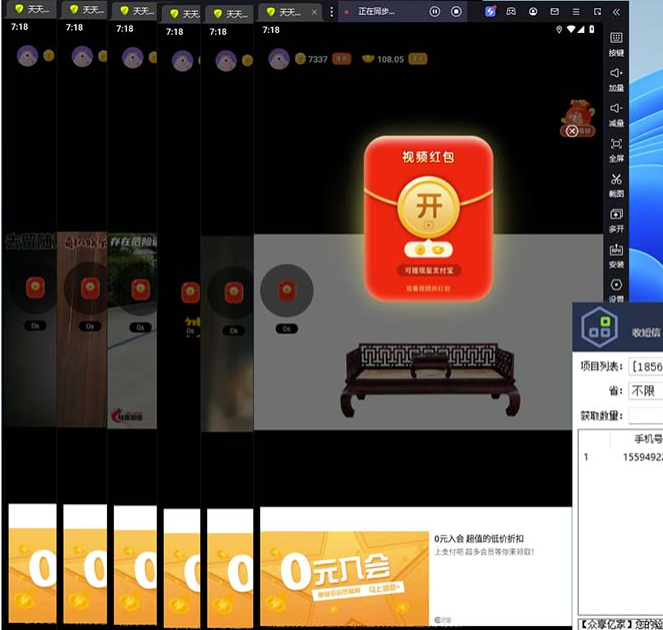
Task: Tap the Android battery status icon
Action: pos(592,29)
